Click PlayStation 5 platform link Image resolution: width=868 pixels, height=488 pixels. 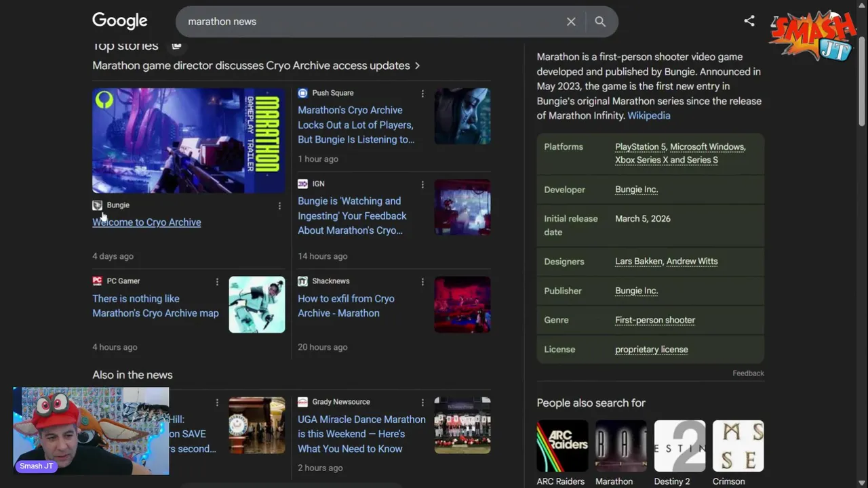pos(640,147)
